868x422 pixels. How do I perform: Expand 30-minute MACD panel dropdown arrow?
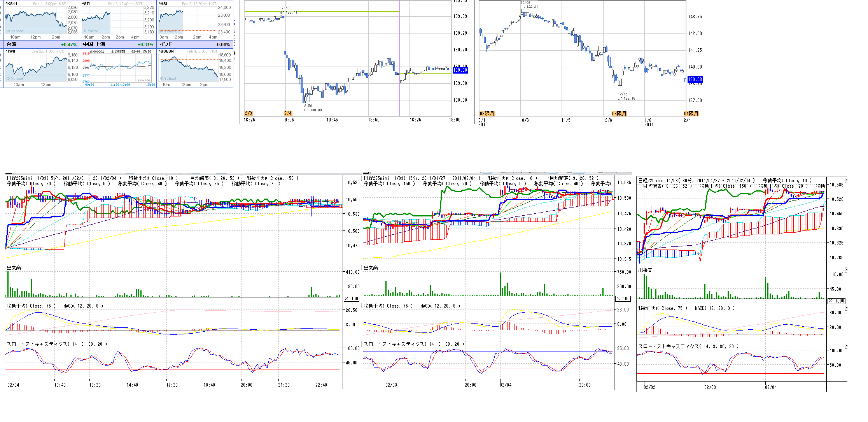[x=846, y=308]
